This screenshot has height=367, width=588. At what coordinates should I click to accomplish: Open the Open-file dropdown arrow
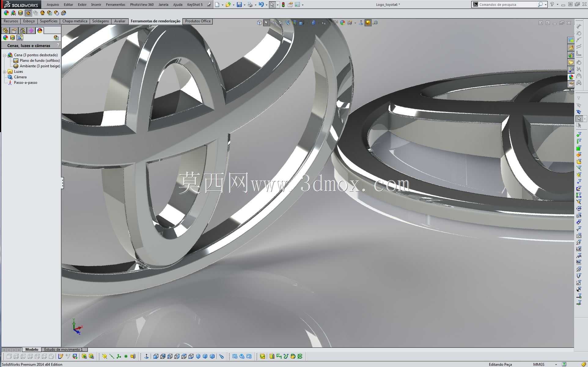click(233, 5)
